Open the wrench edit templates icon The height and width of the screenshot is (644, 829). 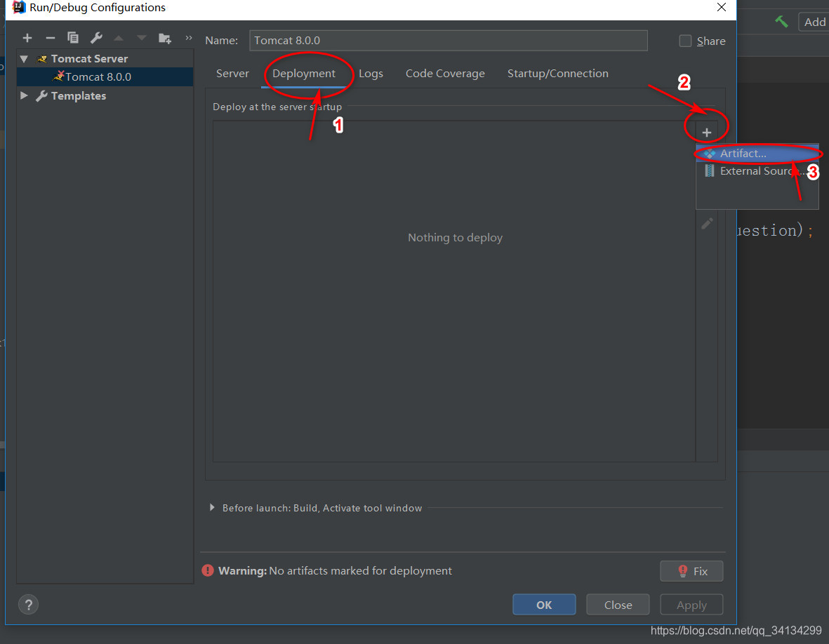click(96, 38)
